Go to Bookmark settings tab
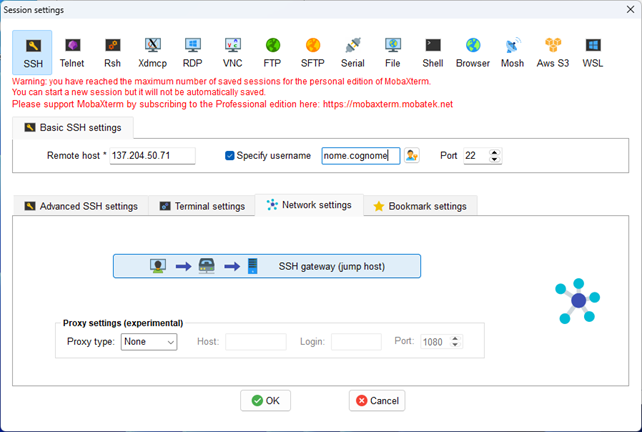Image resolution: width=642 pixels, height=432 pixels. point(420,206)
